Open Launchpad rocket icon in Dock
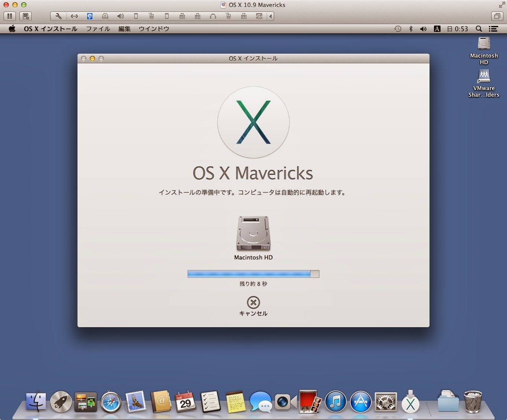Viewport: 507px width, 420px height. (x=61, y=402)
